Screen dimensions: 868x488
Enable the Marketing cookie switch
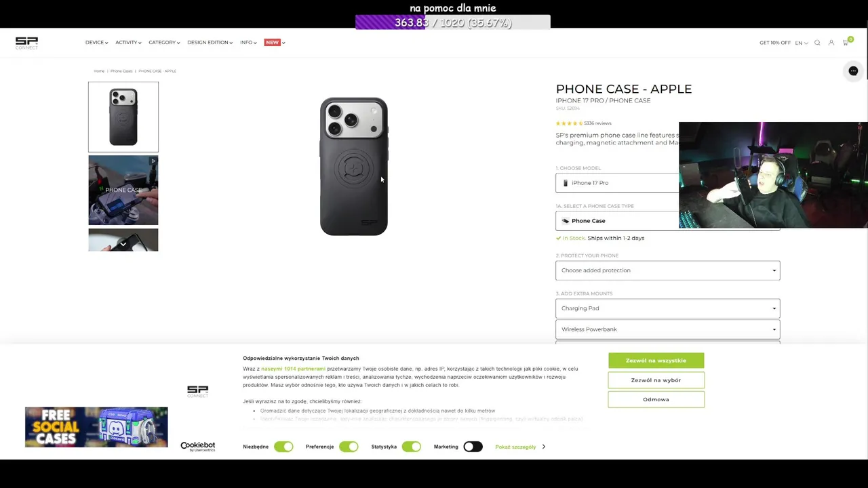click(473, 447)
